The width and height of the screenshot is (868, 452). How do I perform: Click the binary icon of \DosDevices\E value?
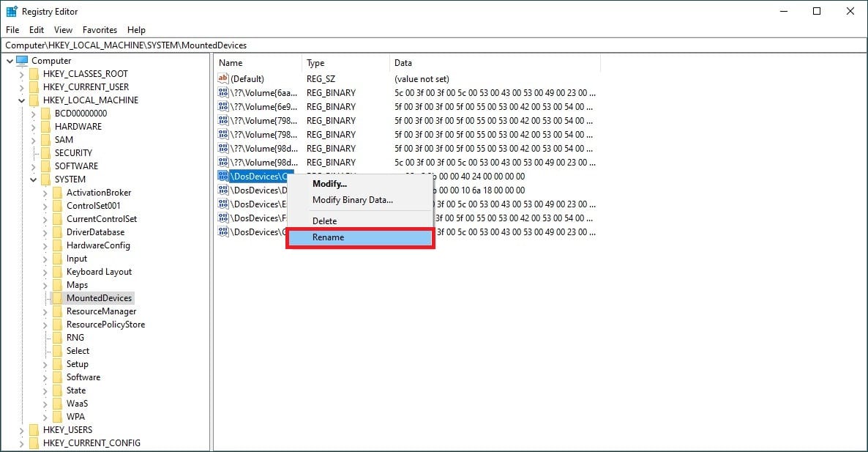(223, 204)
